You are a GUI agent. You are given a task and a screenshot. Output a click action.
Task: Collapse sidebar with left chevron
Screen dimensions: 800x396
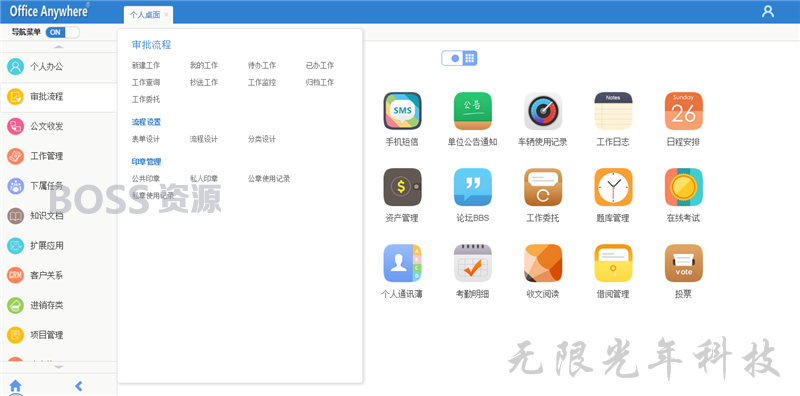pyautogui.click(x=79, y=386)
